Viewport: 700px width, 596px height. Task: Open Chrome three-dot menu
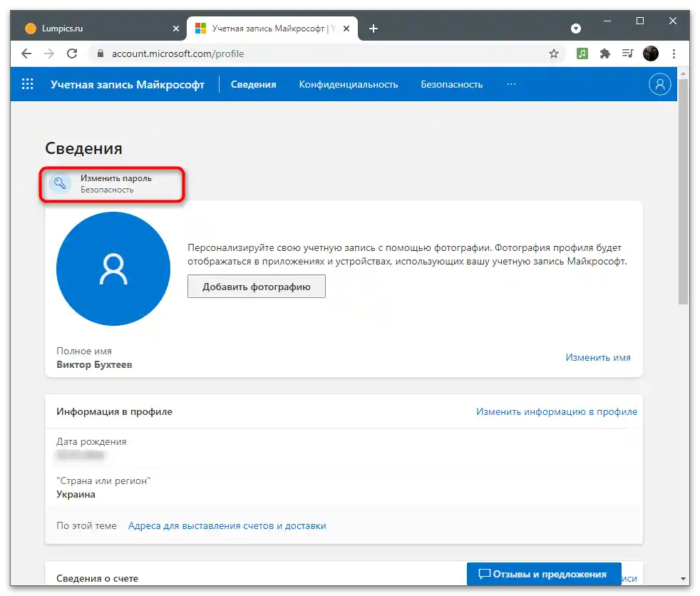click(674, 53)
